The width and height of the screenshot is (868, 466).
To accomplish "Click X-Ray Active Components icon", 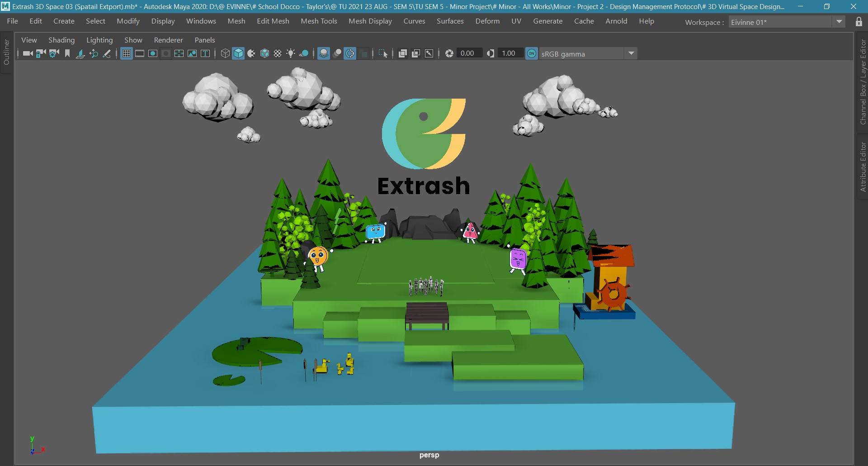I will pyautogui.click(x=416, y=53).
